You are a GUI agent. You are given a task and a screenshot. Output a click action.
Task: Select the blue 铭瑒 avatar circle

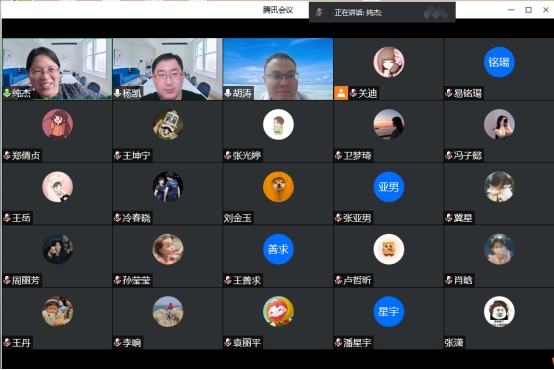(499, 62)
